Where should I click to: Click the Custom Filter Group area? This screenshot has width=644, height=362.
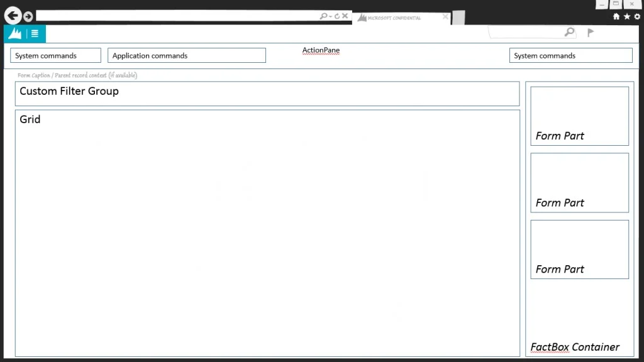[267, 94]
